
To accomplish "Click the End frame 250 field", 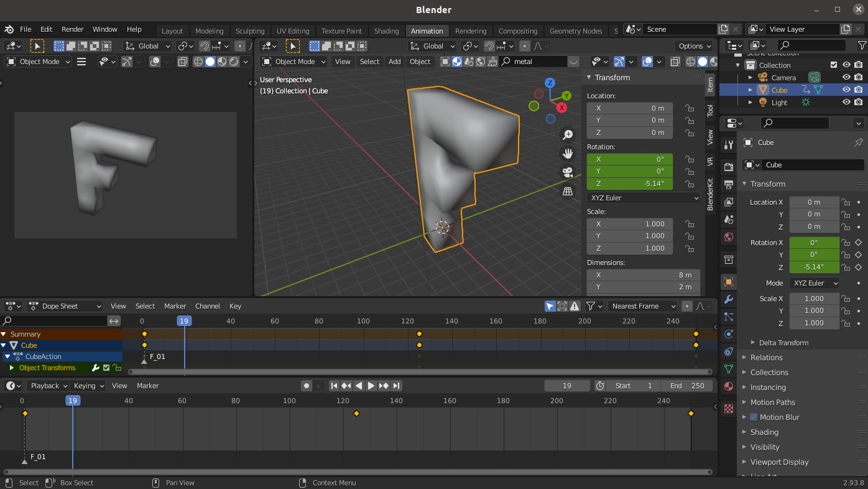I will [x=688, y=386].
